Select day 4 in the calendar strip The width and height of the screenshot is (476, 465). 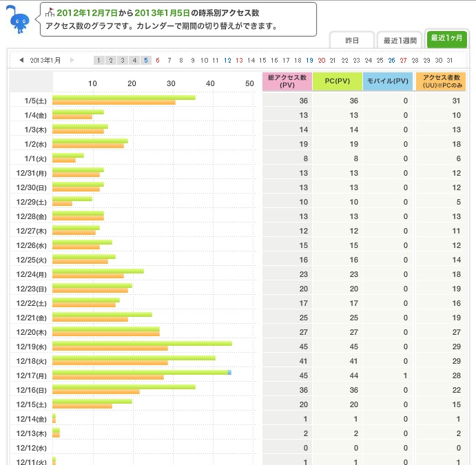(134, 61)
